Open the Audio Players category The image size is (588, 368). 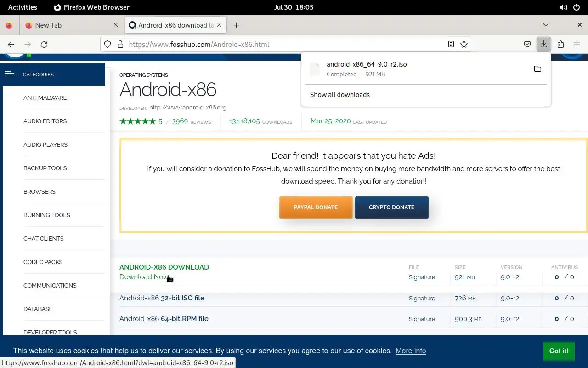click(45, 144)
